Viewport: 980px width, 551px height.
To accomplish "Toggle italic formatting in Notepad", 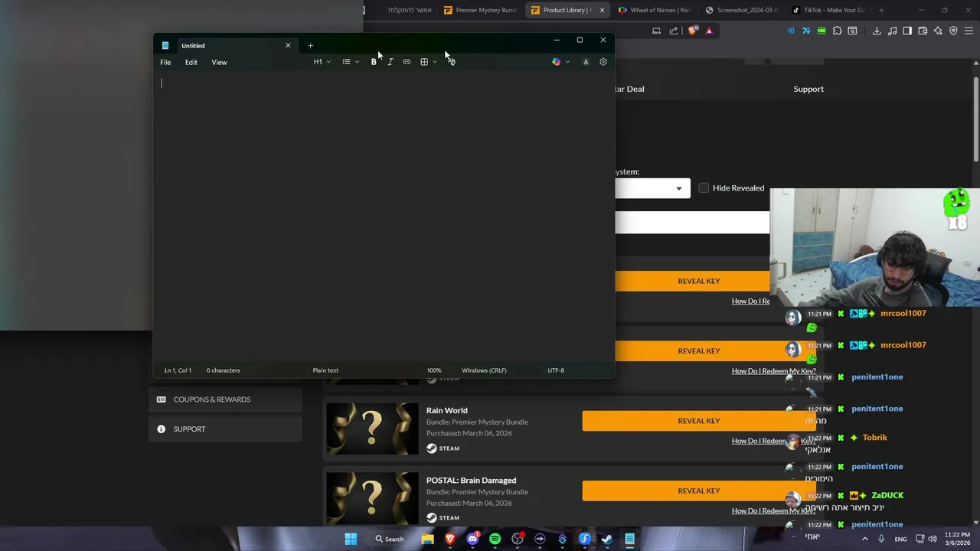I will [390, 62].
